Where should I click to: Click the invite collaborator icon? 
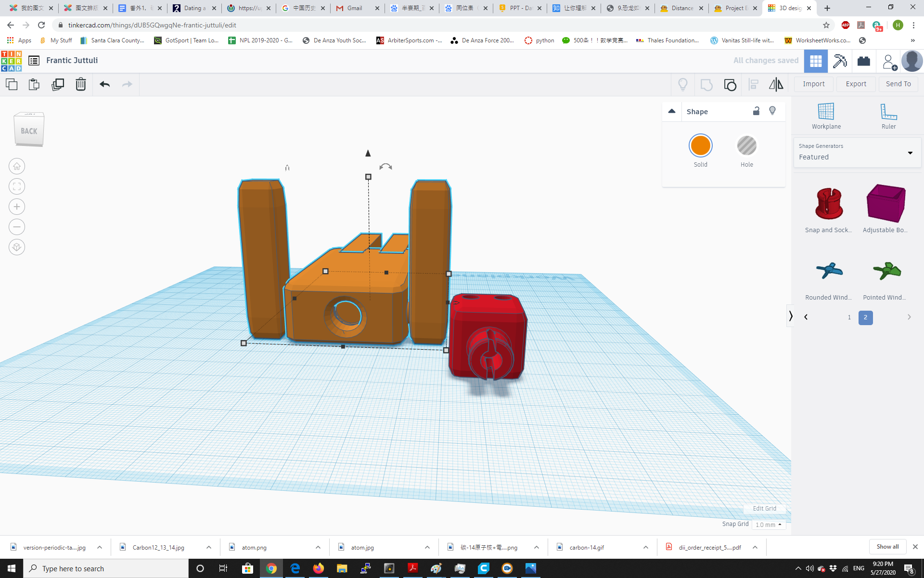889,62
